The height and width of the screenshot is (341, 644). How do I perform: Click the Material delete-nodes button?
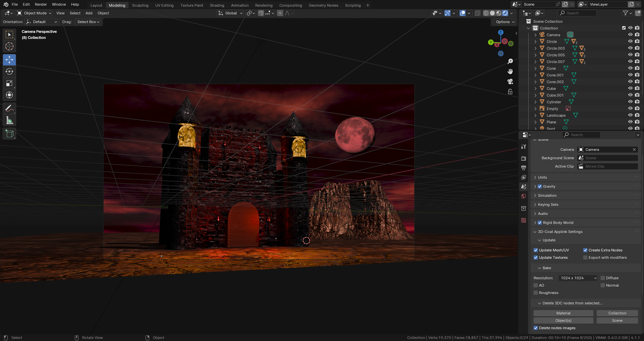563,313
